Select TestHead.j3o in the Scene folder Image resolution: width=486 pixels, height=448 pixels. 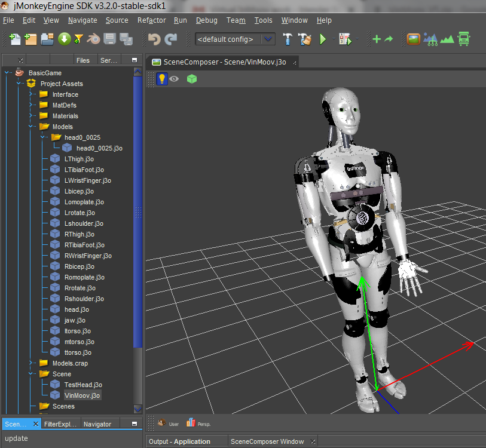click(x=83, y=385)
